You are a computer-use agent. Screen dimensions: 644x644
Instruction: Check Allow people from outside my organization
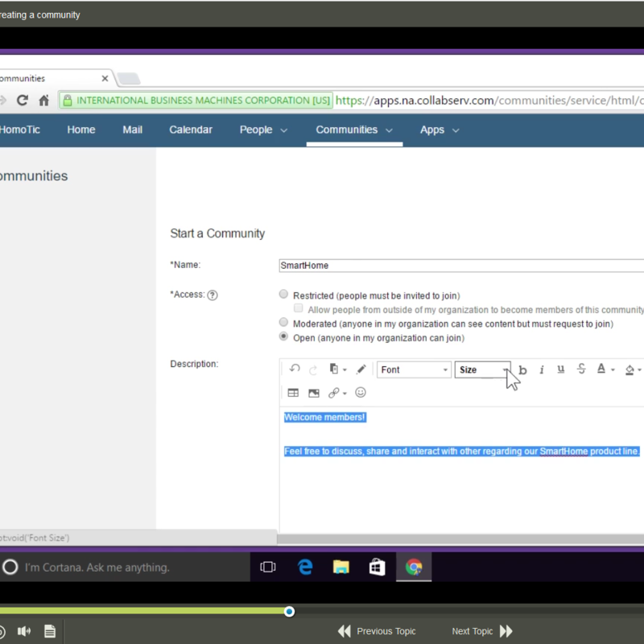(x=299, y=308)
